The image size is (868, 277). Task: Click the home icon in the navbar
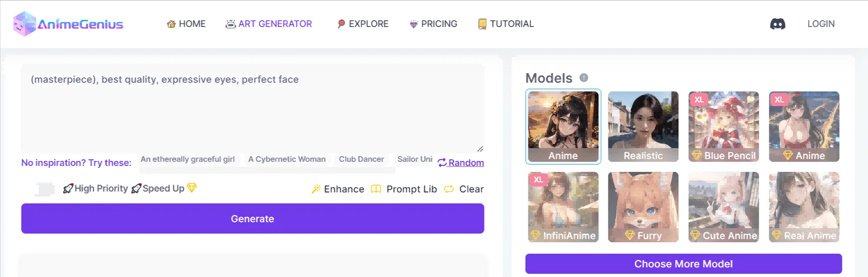[171, 23]
